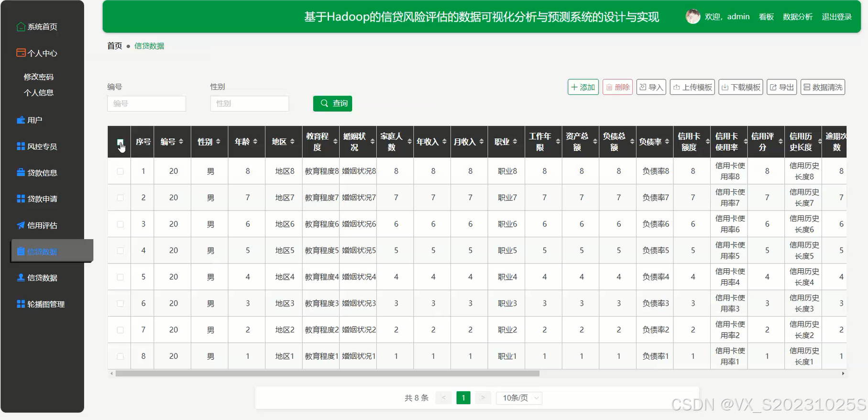Image resolution: width=868 pixels, height=420 pixels.
Task: Focus the 编号 search input field
Action: [146, 103]
